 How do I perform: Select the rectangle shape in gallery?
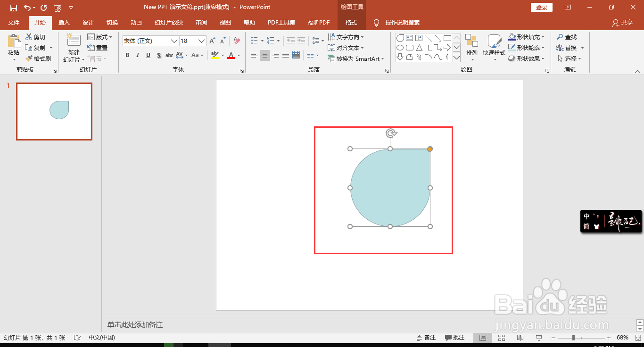[447, 38]
